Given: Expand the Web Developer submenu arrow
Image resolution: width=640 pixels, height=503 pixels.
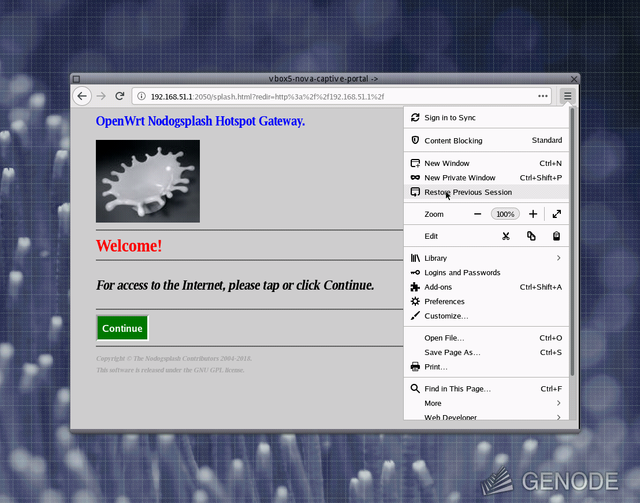Looking at the screenshot, I should click(558, 417).
